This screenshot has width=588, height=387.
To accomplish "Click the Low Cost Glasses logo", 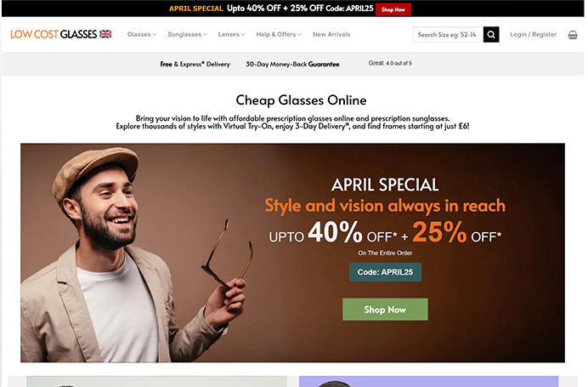I will [60, 34].
